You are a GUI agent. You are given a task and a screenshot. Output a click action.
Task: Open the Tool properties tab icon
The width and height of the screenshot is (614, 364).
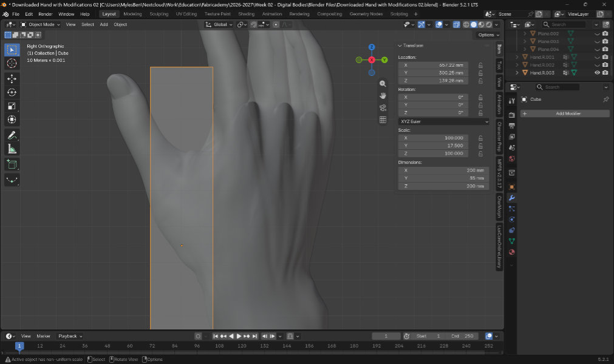coord(512,101)
